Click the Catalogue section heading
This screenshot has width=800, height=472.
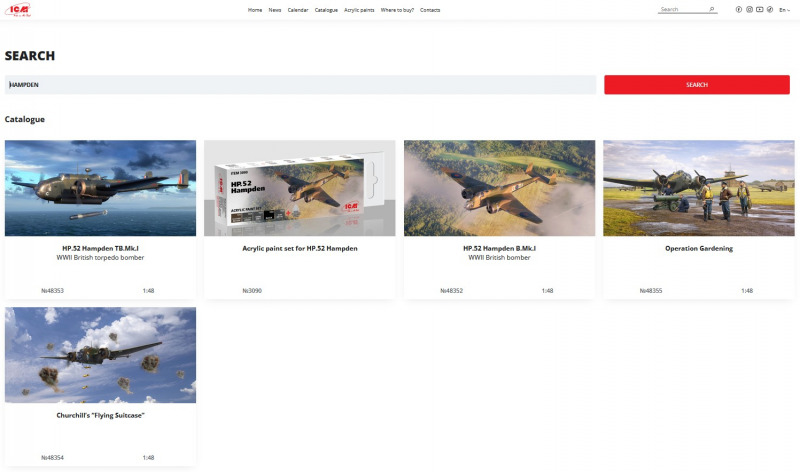pyautogui.click(x=25, y=119)
